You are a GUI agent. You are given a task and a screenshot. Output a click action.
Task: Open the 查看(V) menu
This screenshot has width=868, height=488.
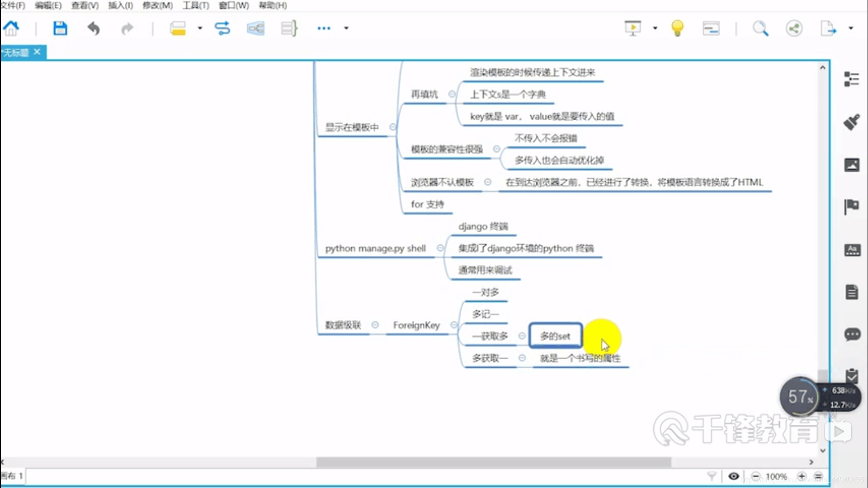coord(85,5)
